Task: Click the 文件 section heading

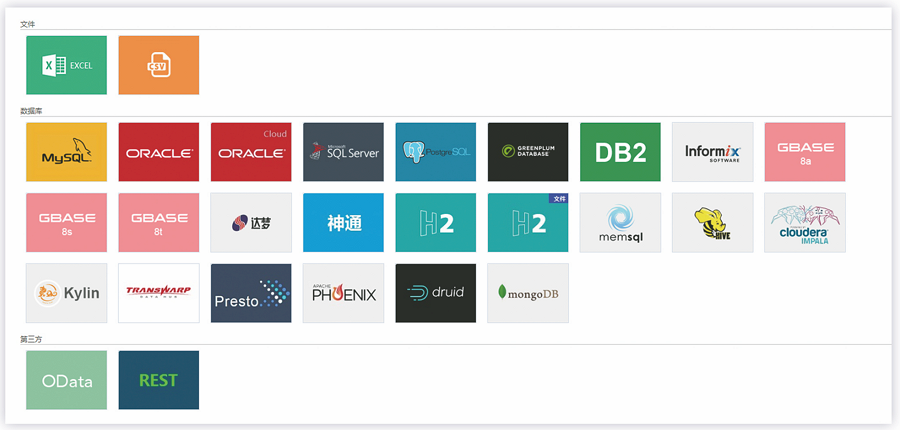Action: click(28, 24)
